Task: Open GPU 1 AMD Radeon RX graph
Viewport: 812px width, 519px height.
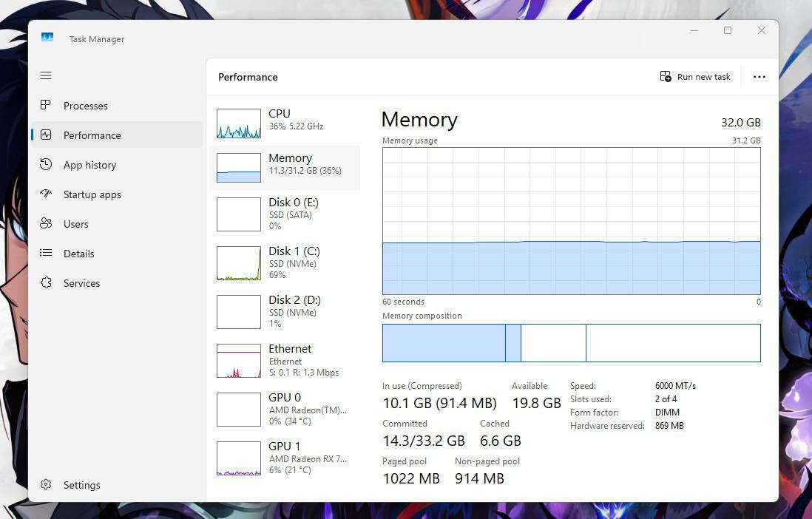Action: pos(285,458)
